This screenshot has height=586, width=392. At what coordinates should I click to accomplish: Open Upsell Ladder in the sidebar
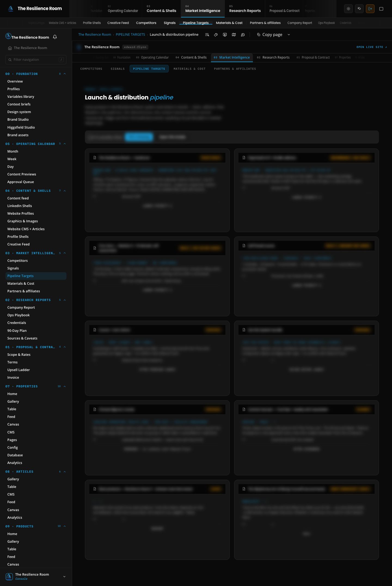point(19,370)
